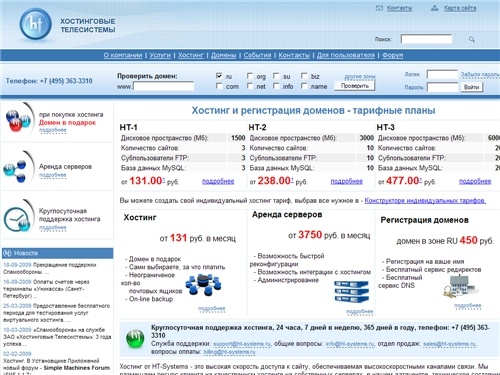Click the blue server rack image

click(352, 291)
